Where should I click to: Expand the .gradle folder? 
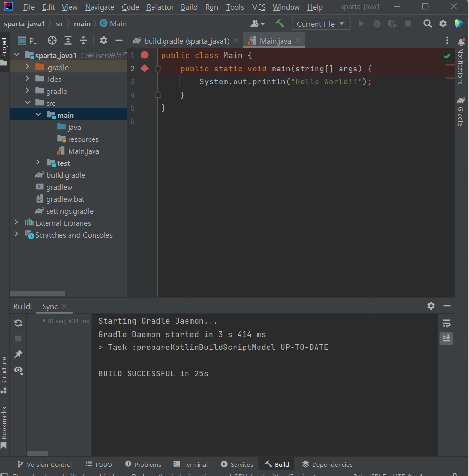coord(27,67)
